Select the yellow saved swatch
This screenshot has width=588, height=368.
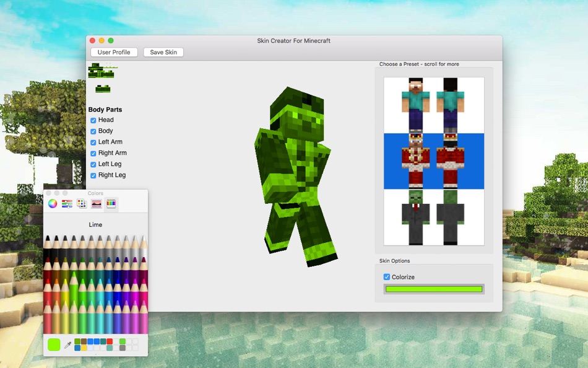tap(84, 348)
